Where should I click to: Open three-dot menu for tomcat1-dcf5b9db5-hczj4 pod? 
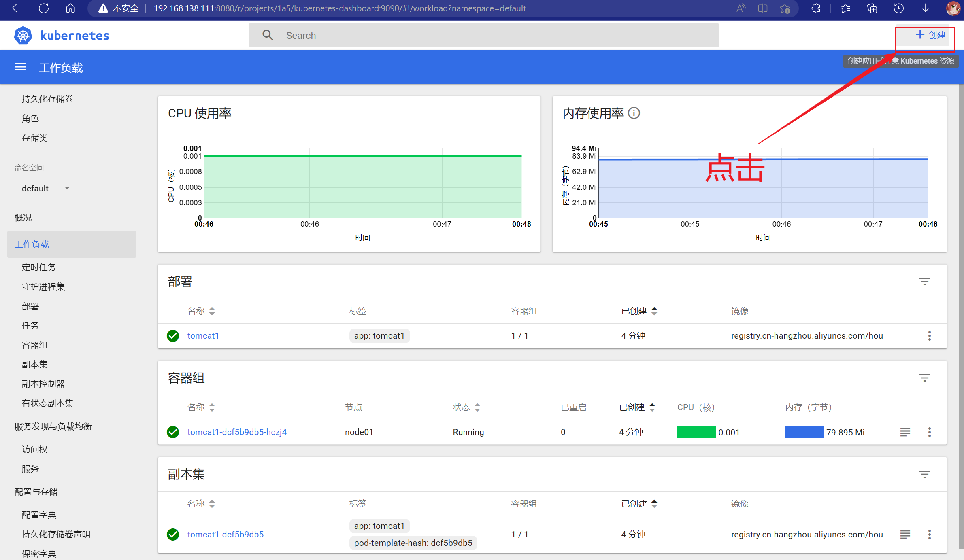pyautogui.click(x=930, y=432)
